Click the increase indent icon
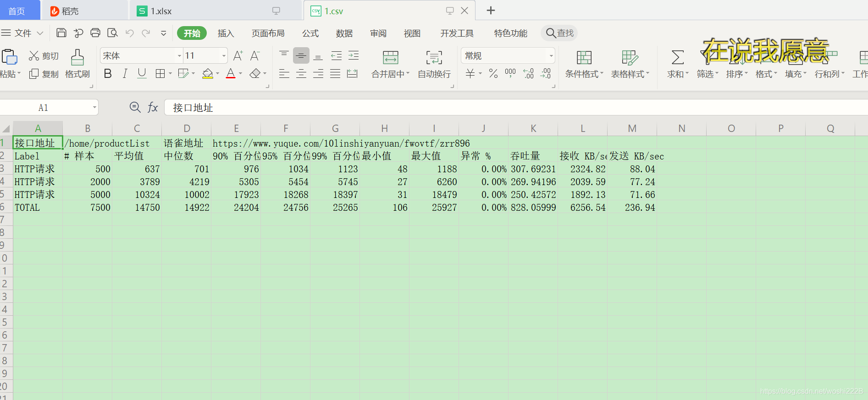Image resolution: width=868 pixels, height=400 pixels. (354, 56)
